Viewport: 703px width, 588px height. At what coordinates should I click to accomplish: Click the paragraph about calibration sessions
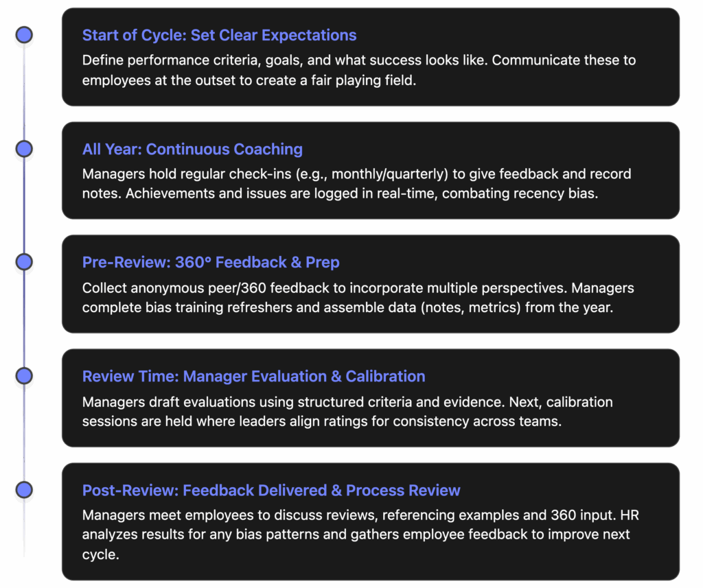[347, 411]
